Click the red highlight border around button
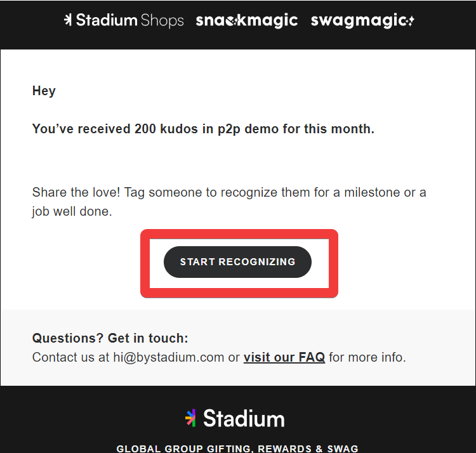Viewport: 476px width, 453px height. 239,233
